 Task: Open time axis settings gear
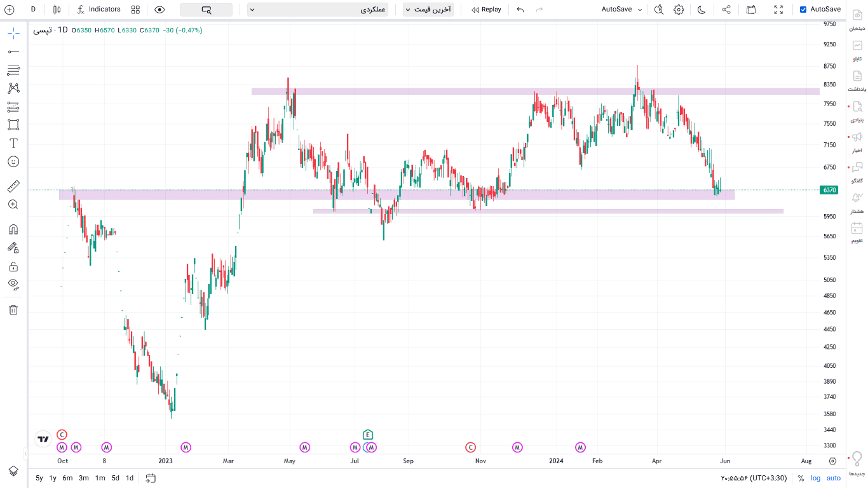(x=832, y=461)
